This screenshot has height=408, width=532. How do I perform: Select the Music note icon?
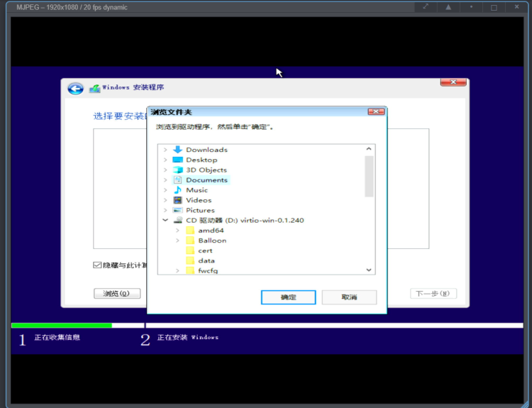(x=177, y=189)
